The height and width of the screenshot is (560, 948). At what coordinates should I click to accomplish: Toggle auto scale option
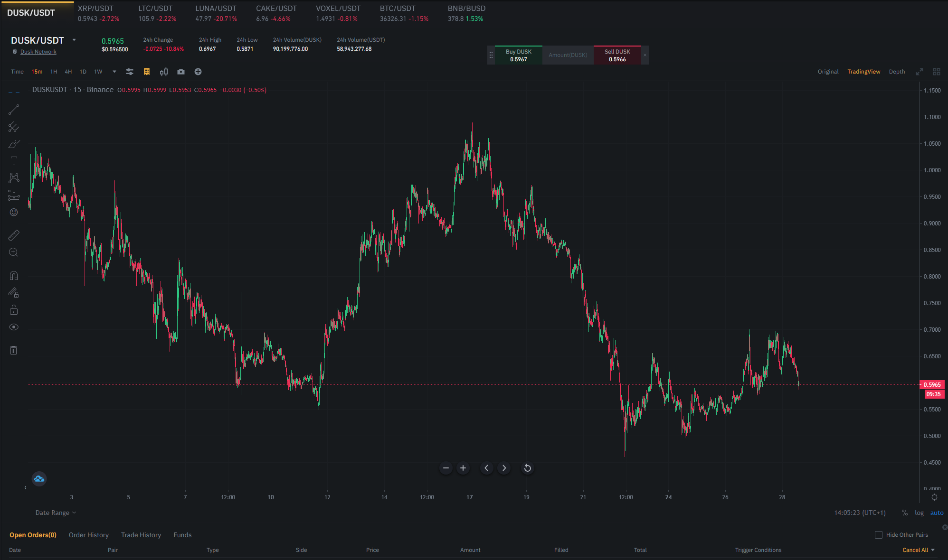point(937,513)
